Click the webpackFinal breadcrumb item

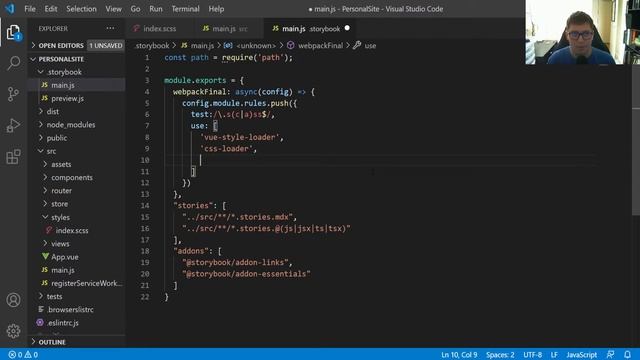click(x=320, y=46)
